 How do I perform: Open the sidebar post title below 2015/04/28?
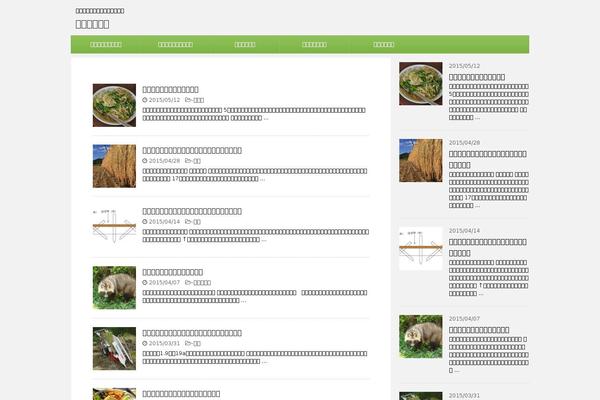[488, 160]
